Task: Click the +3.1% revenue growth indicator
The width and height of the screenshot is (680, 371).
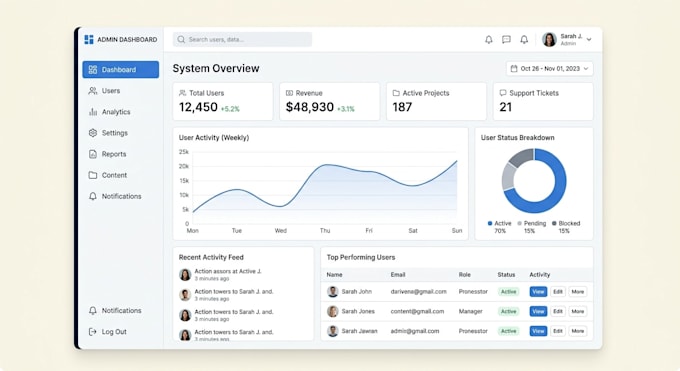Action: tap(346, 109)
